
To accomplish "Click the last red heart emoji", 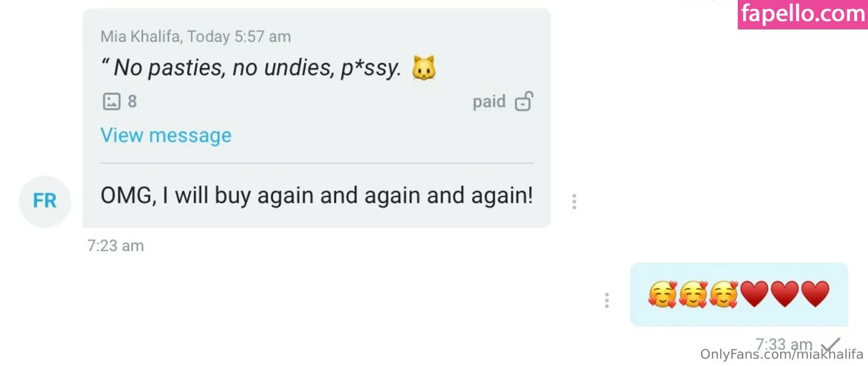I will [x=815, y=294].
